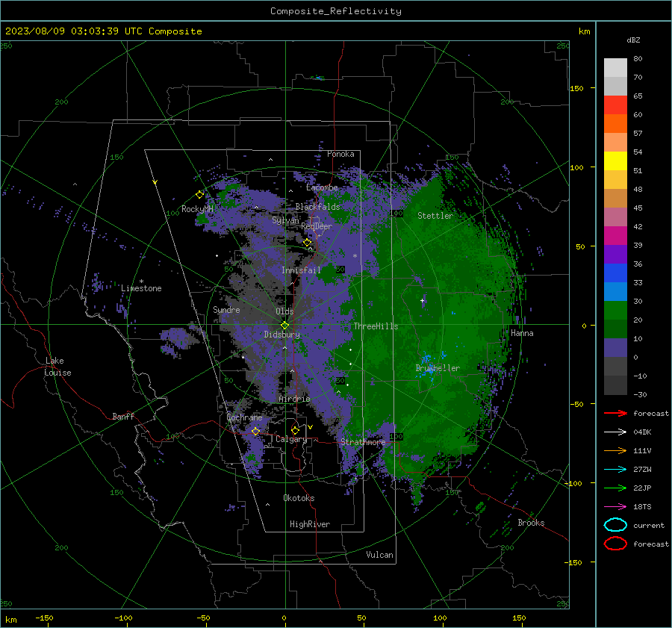Click the Calgary city label

coord(291,439)
